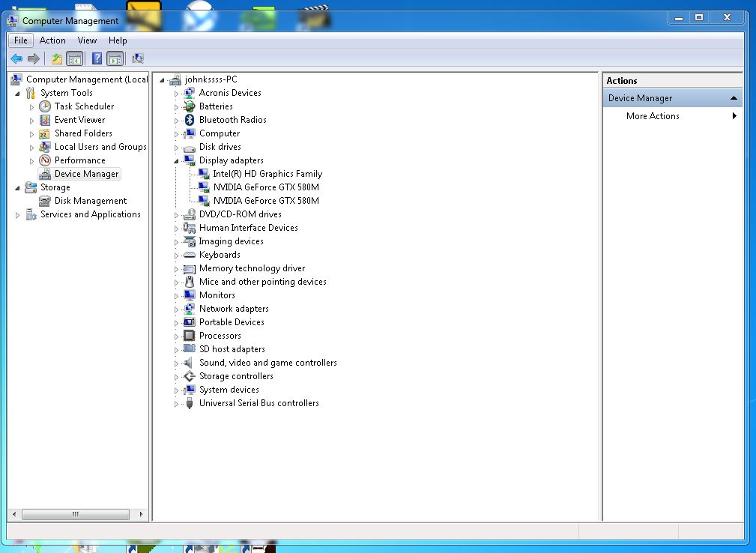Select the Bluetooth Radios device icon
The height and width of the screenshot is (553, 756).
coord(190,120)
